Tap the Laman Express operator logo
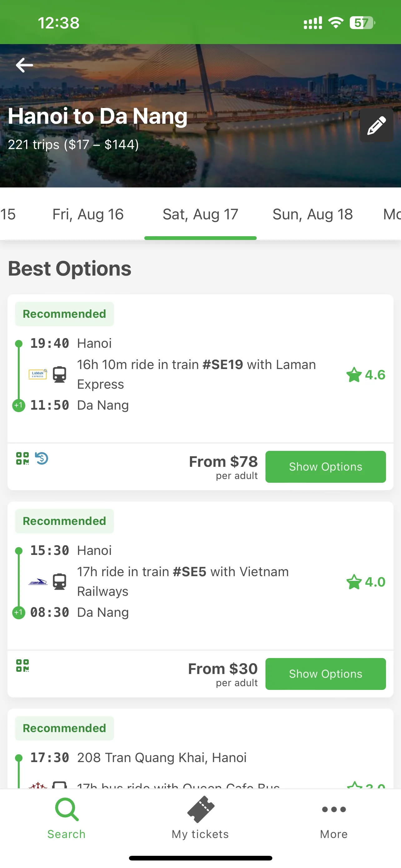This screenshot has width=401, height=868. point(38,374)
